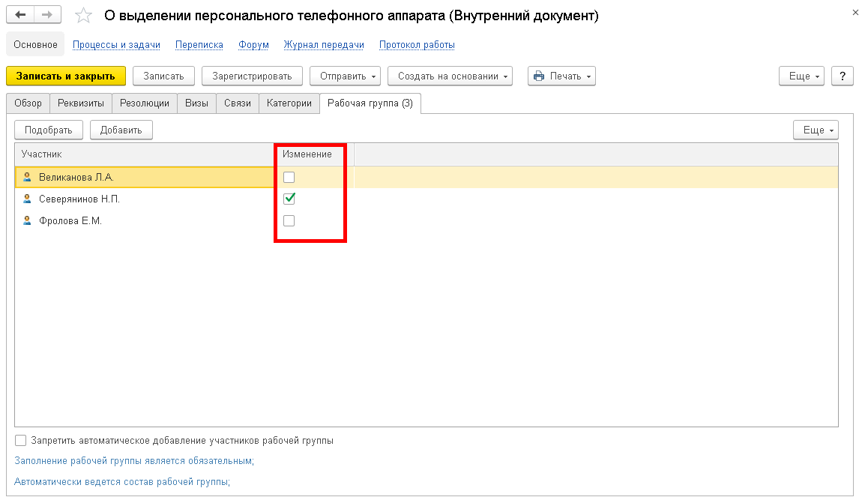Click user icon beside Фролова Е.М.
Image resolution: width=868 pixels, height=503 pixels.
tap(28, 221)
